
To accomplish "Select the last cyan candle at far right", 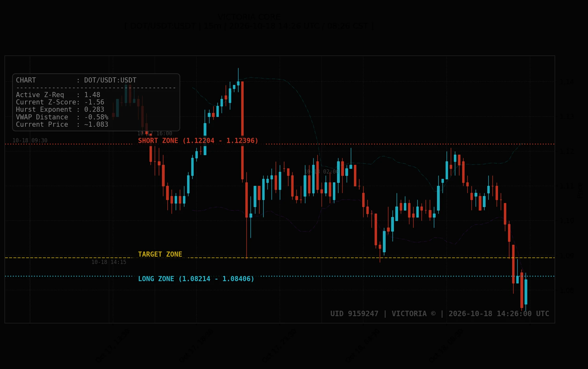I will [526, 292].
